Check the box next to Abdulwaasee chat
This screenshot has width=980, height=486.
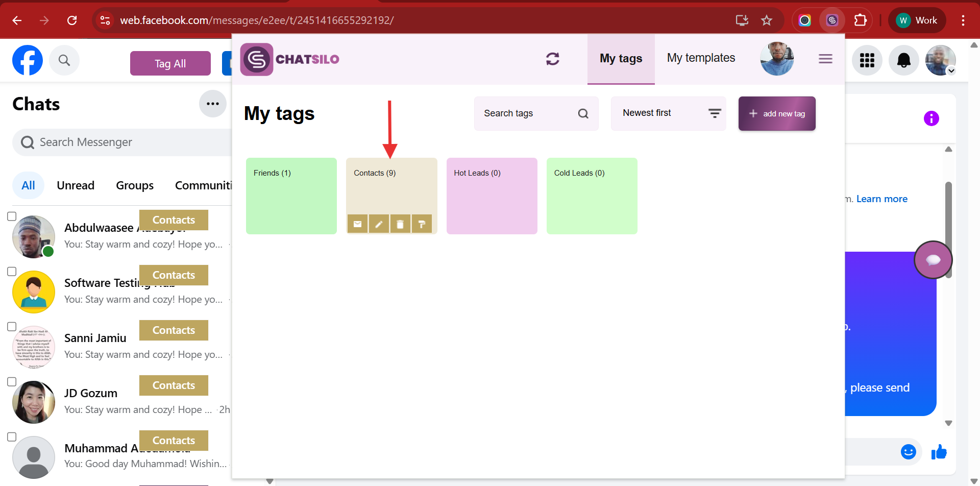tap(12, 216)
